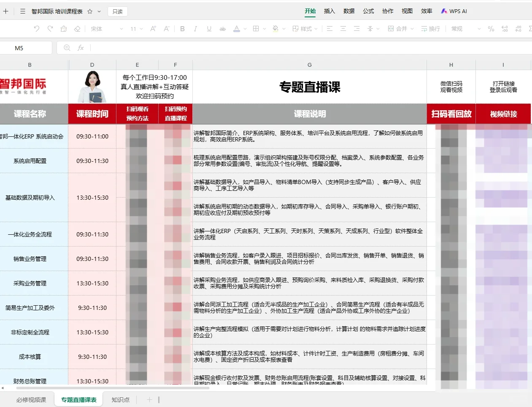Click the Undo icon
The image size is (532, 407).
point(37,29)
